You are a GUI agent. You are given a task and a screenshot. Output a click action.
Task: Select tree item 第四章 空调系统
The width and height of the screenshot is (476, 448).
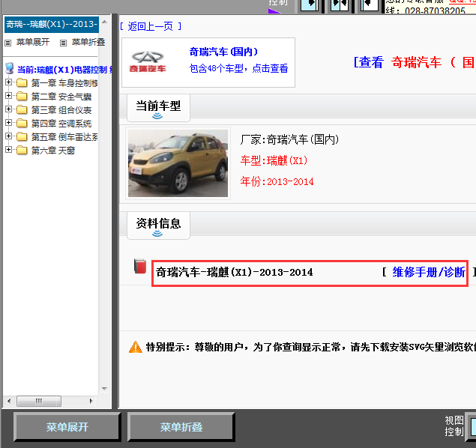61,124
